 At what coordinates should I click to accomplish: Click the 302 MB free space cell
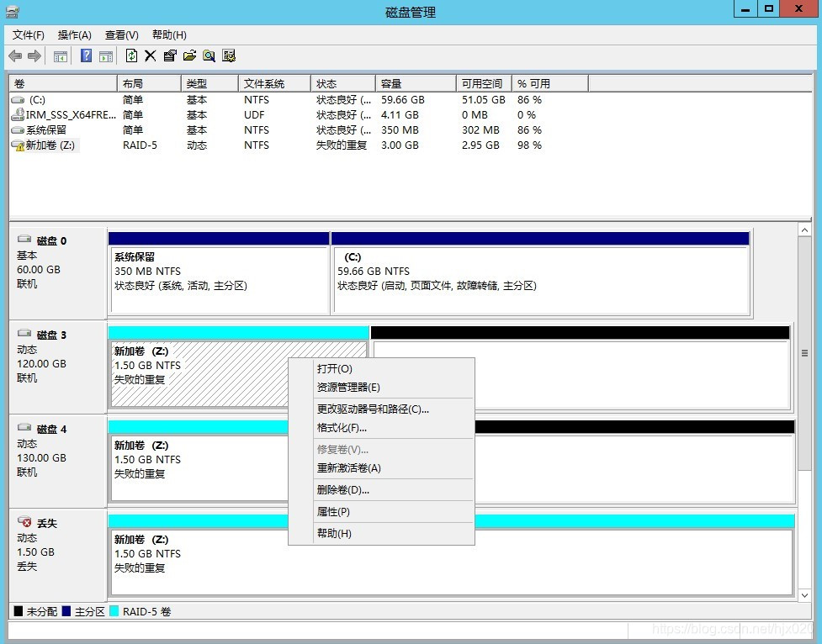coord(480,130)
